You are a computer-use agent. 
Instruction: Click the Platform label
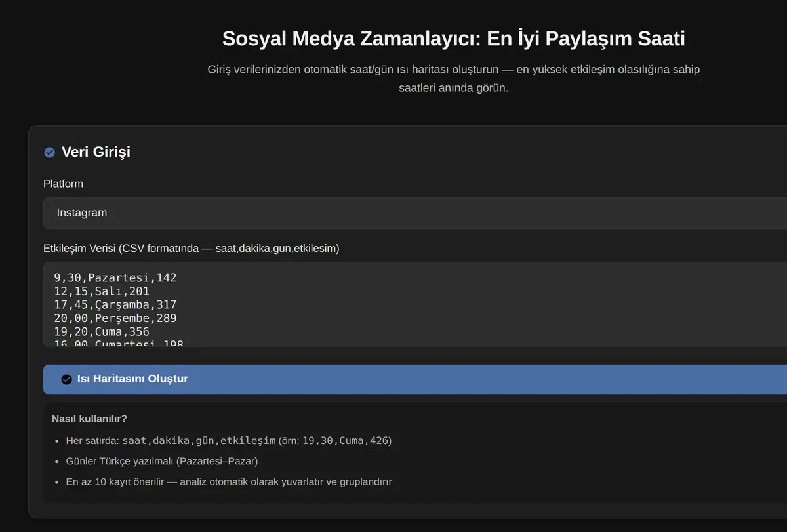63,184
